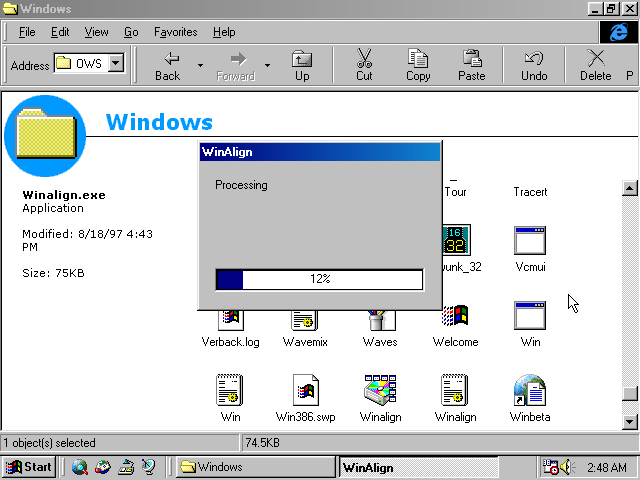Click the Cut scissors icon
This screenshot has width=640, height=480.
(x=364, y=58)
